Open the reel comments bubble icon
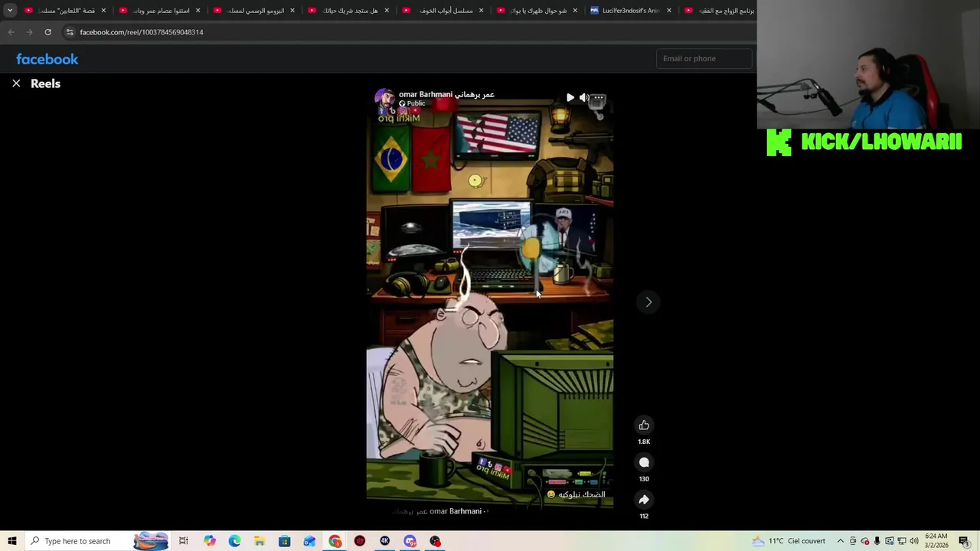The width and height of the screenshot is (980, 551). [644, 462]
